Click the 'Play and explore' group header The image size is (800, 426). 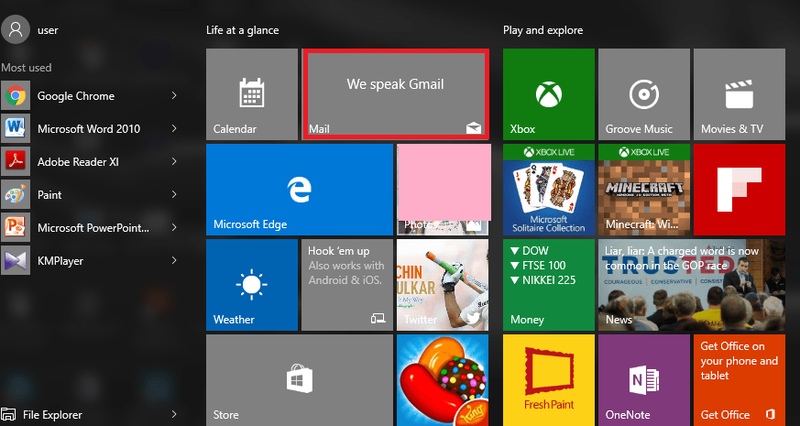543,30
